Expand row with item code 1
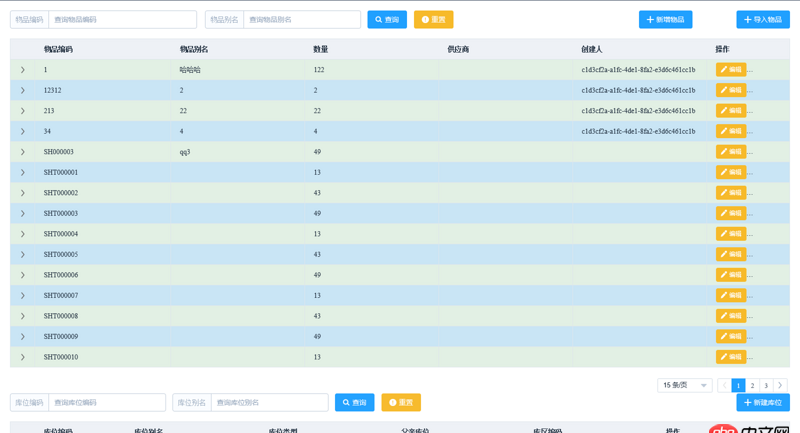Image resolution: width=800 pixels, height=433 pixels. coord(22,70)
